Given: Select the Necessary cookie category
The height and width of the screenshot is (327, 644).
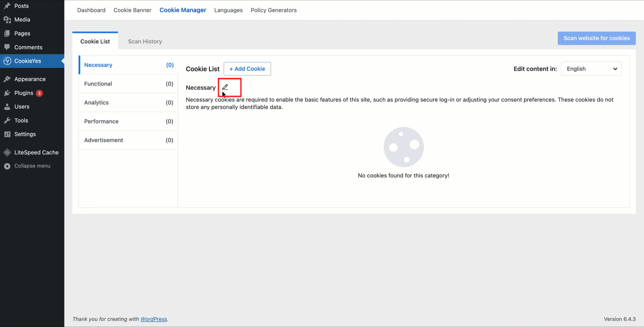Looking at the screenshot, I should click(128, 65).
